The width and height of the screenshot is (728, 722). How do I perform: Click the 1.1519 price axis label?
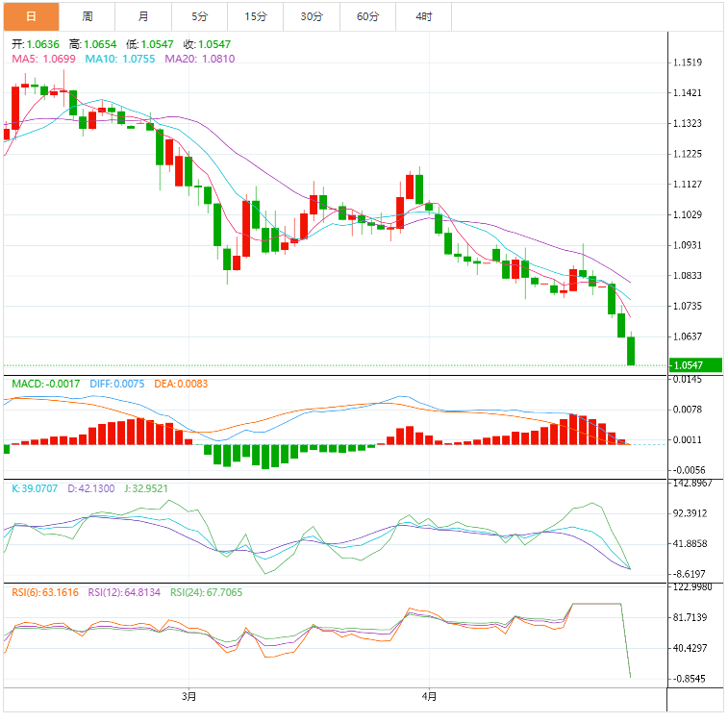point(688,62)
